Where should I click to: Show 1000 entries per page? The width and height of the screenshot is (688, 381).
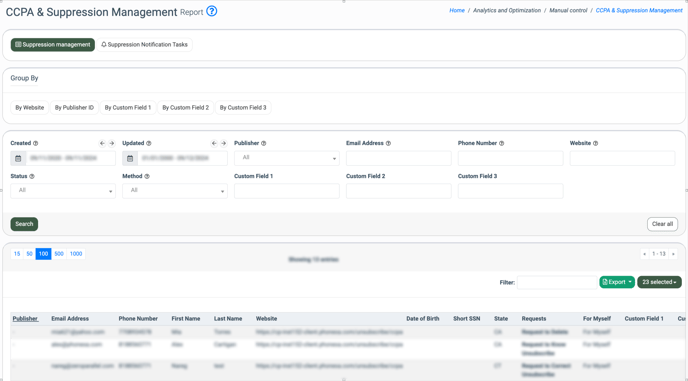[76, 254]
